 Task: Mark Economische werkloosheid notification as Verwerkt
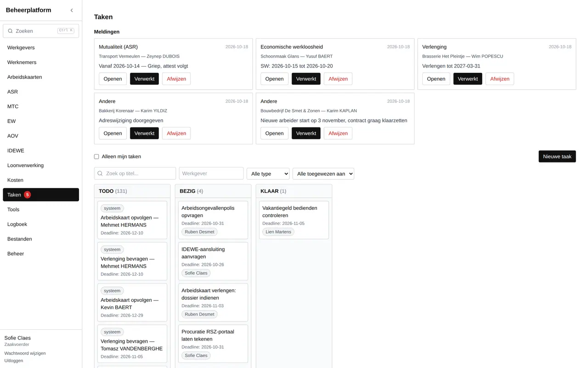coord(306,79)
